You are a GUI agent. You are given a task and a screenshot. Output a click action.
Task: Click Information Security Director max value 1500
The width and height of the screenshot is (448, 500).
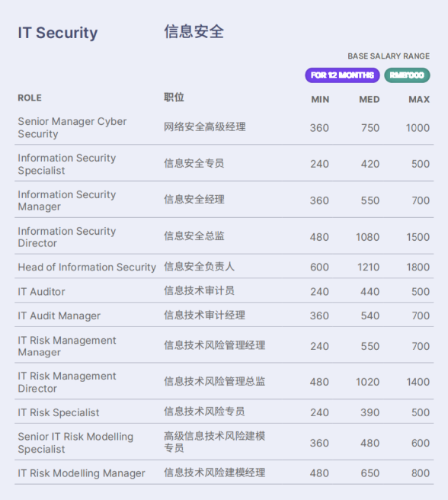(418, 237)
